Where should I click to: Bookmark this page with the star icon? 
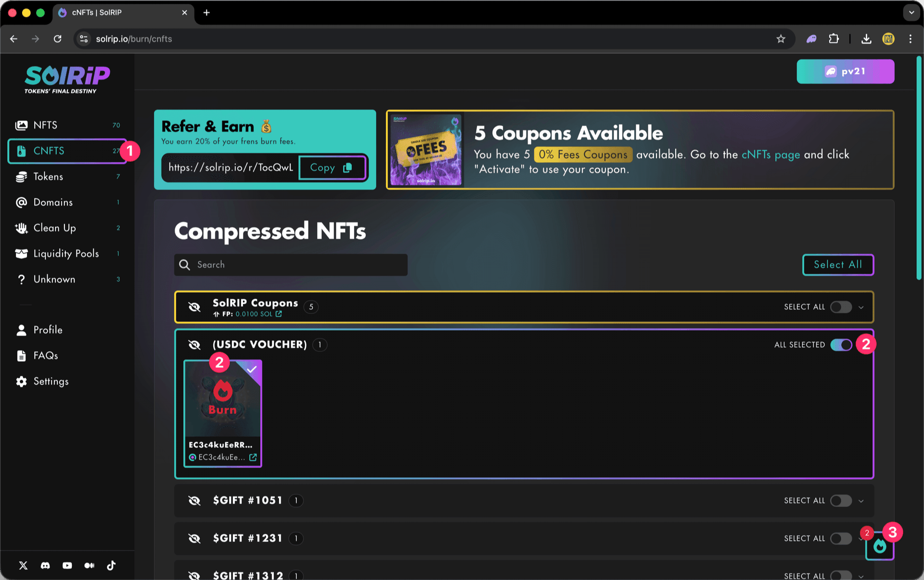tap(781, 39)
